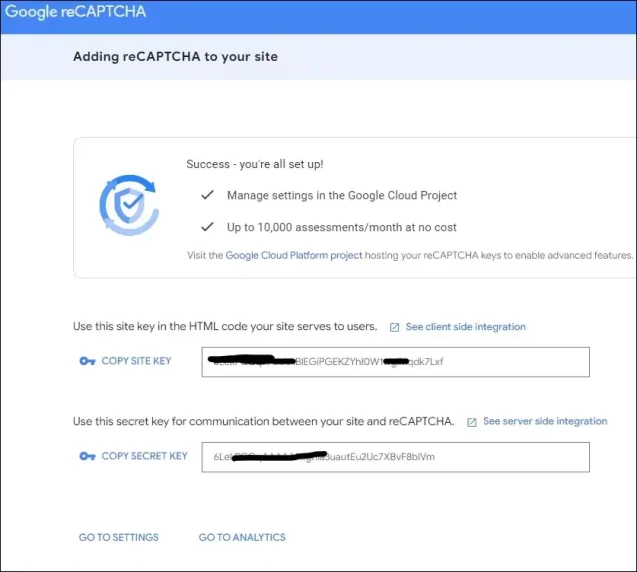This screenshot has height=572, width=637.
Task: Click the COPY SITE KEY button
Action: click(136, 361)
